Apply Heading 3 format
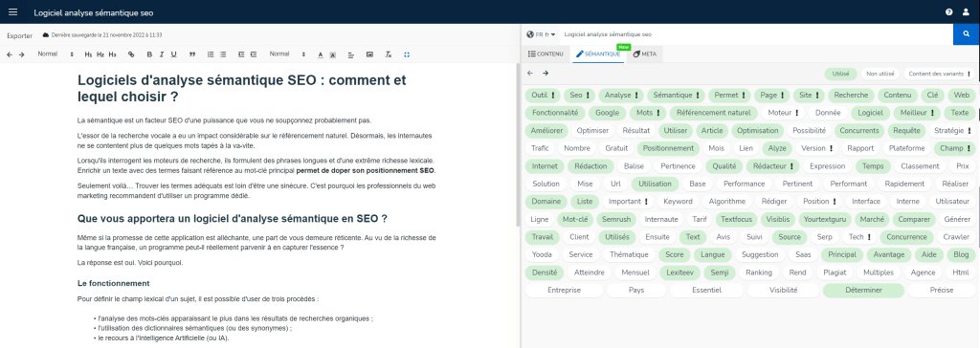The image size is (980, 348). tap(113, 55)
